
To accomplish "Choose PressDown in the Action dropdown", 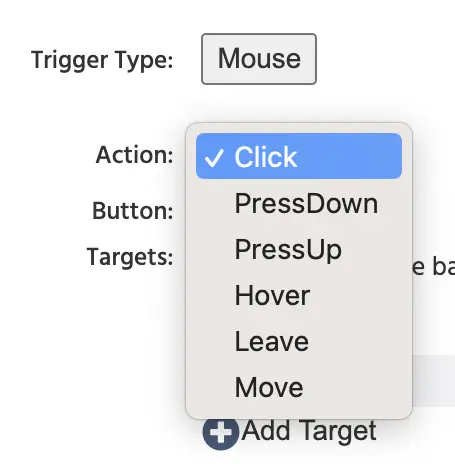I will pos(299,204).
